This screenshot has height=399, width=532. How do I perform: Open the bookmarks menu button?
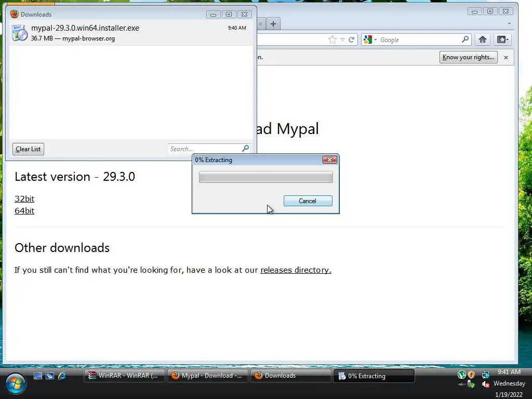(x=502, y=39)
